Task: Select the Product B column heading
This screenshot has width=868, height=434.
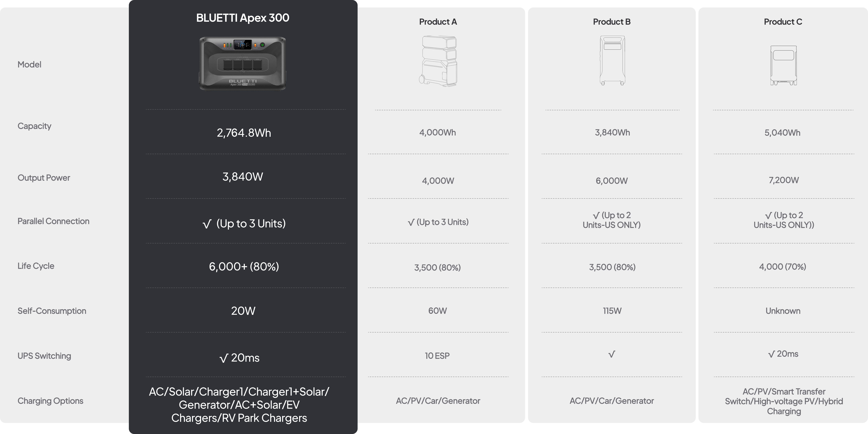Action: pyautogui.click(x=612, y=22)
